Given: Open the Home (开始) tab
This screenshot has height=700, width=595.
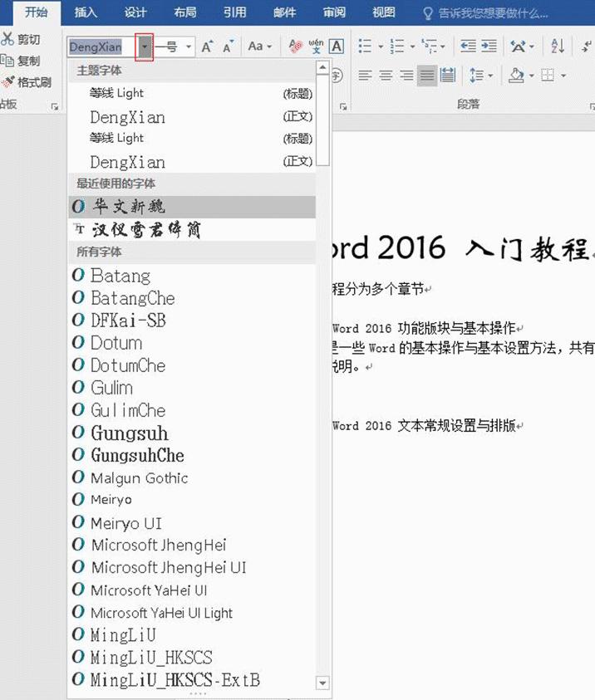Looking at the screenshot, I should click(x=37, y=12).
